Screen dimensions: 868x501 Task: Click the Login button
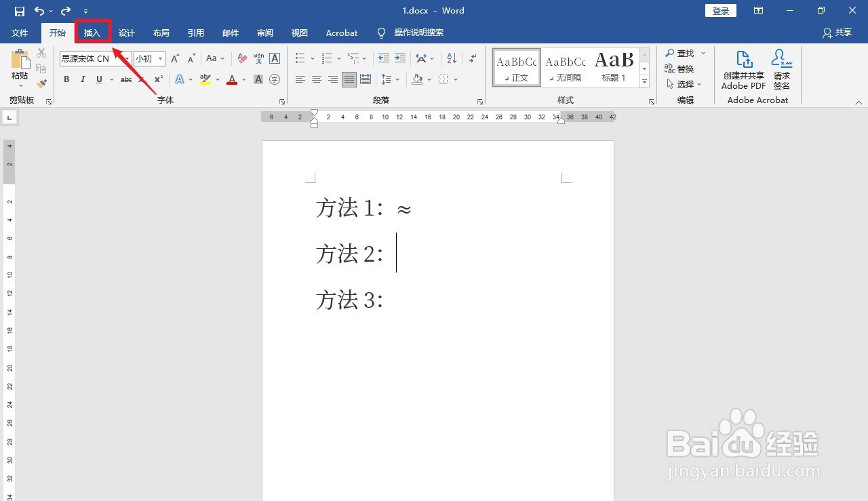(x=721, y=11)
